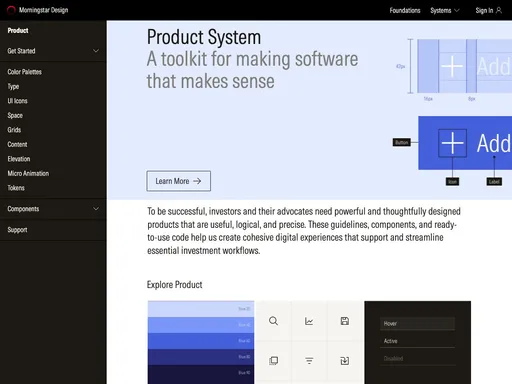
Task: Click the Learn More button
Action: [x=179, y=181]
